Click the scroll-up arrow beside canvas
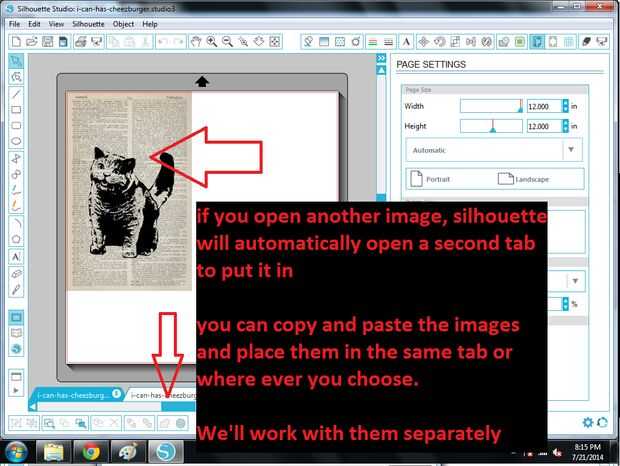Image resolution: width=620 pixels, height=466 pixels. [x=381, y=70]
